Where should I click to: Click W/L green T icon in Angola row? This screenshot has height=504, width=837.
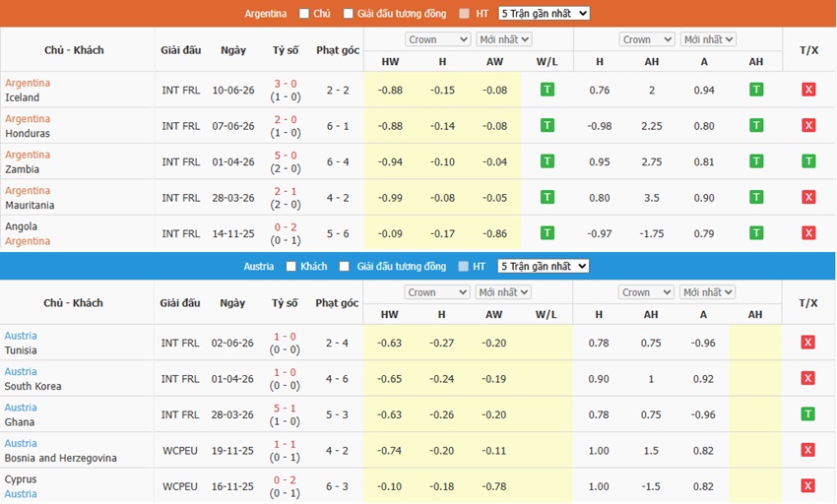tap(547, 232)
